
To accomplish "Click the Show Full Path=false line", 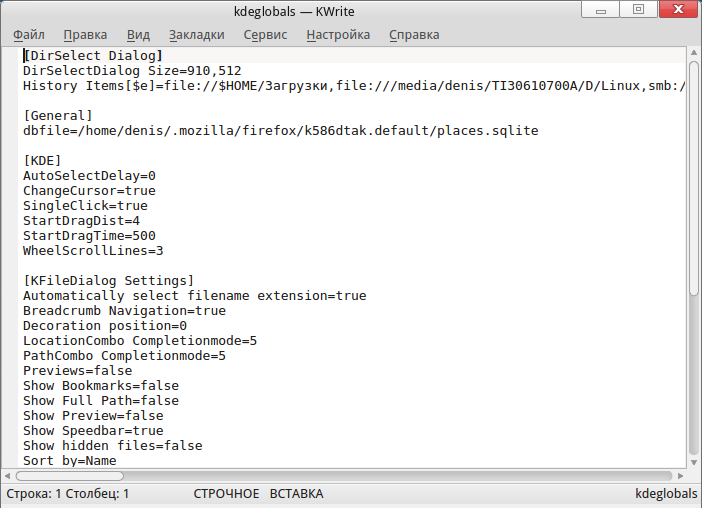I will pos(101,401).
